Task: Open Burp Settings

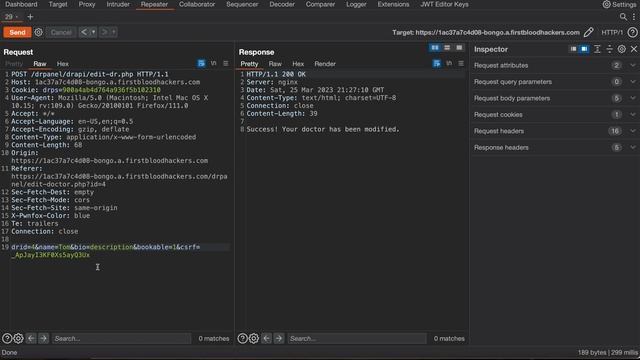Action: point(620,4)
